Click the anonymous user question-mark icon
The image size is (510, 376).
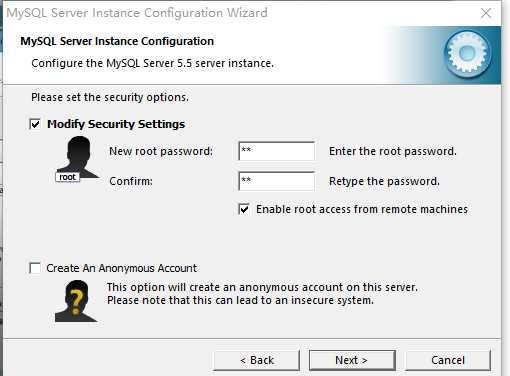(76, 301)
